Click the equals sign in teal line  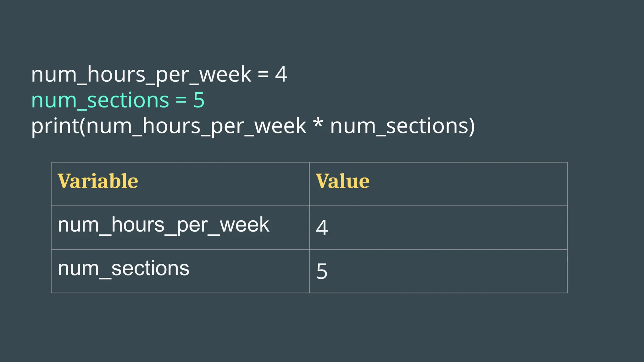pyautogui.click(x=181, y=101)
